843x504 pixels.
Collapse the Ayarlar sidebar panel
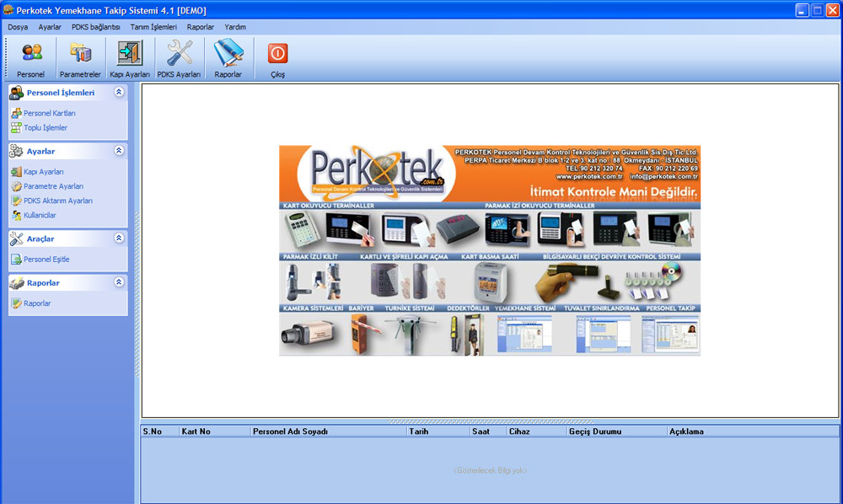119,151
